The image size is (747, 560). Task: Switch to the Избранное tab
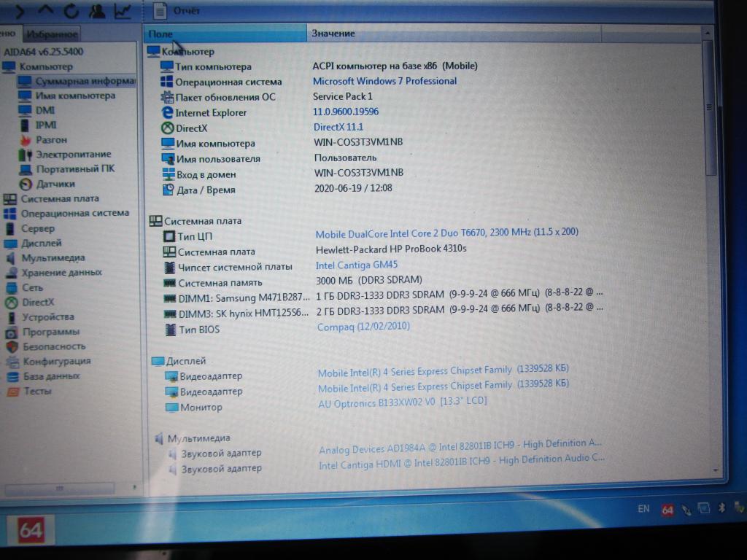coord(52,34)
